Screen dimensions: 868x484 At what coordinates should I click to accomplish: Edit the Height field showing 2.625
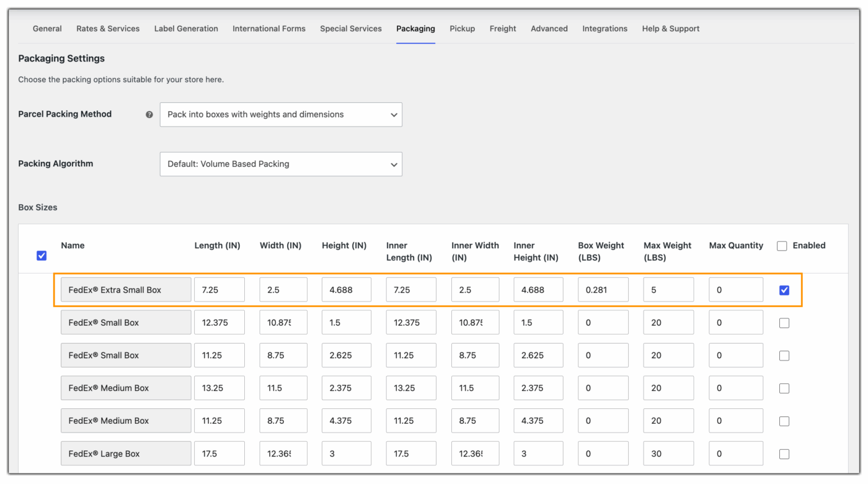pyautogui.click(x=347, y=356)
